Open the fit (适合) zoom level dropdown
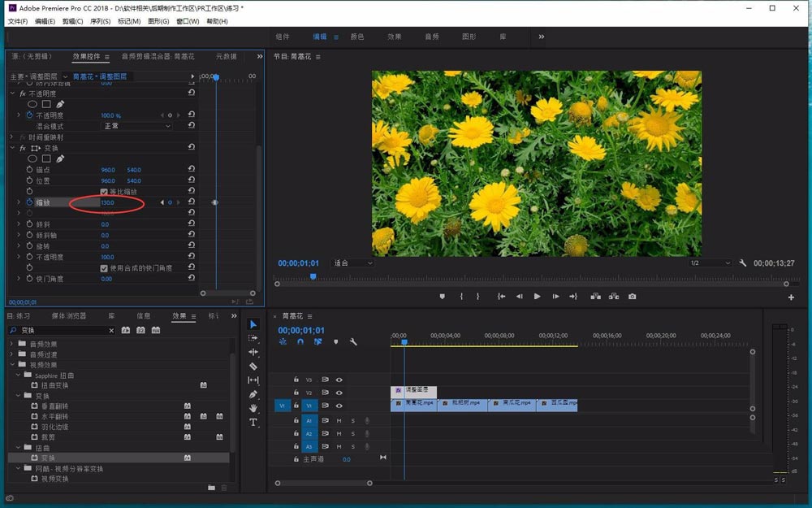The image size is (812, 508). coord(353,263)
